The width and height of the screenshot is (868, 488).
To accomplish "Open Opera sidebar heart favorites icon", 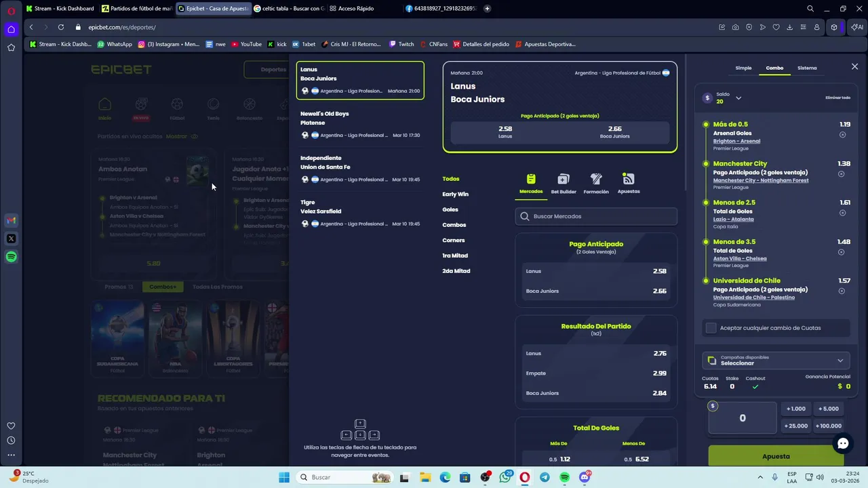I will tap(11, 426).
